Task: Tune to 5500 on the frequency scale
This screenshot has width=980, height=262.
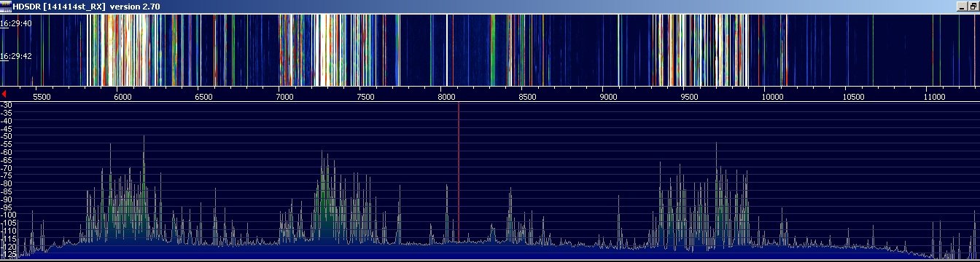Action: (42, 96)
